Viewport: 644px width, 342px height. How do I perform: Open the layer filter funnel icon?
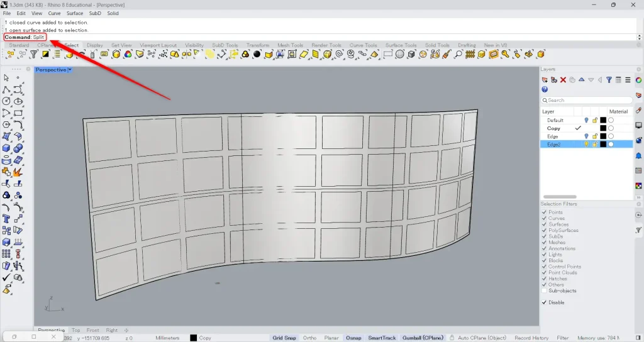(609, 80)
